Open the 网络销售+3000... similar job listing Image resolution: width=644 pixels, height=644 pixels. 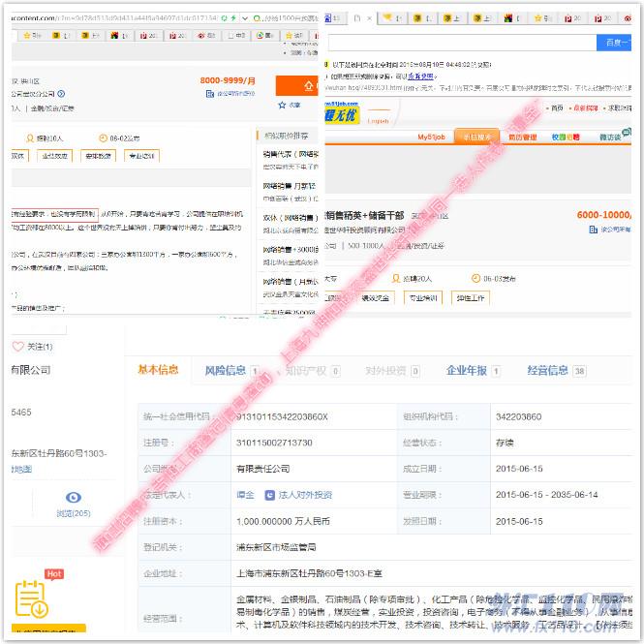point(291,249)
